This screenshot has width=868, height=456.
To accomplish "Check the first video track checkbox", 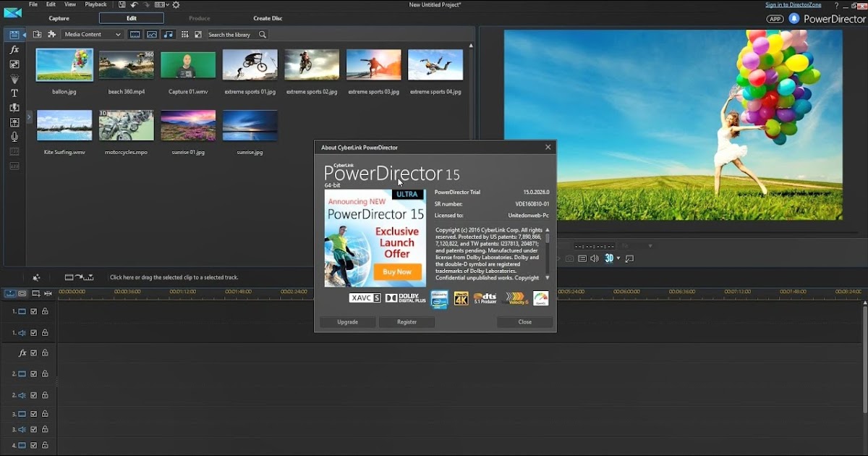I will 34,311.
